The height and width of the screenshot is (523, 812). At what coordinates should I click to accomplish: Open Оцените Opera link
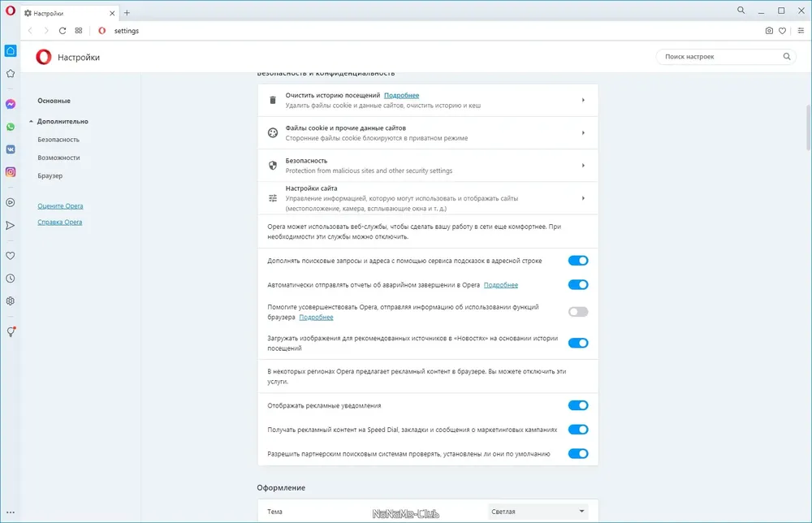(x=60, y=206)
